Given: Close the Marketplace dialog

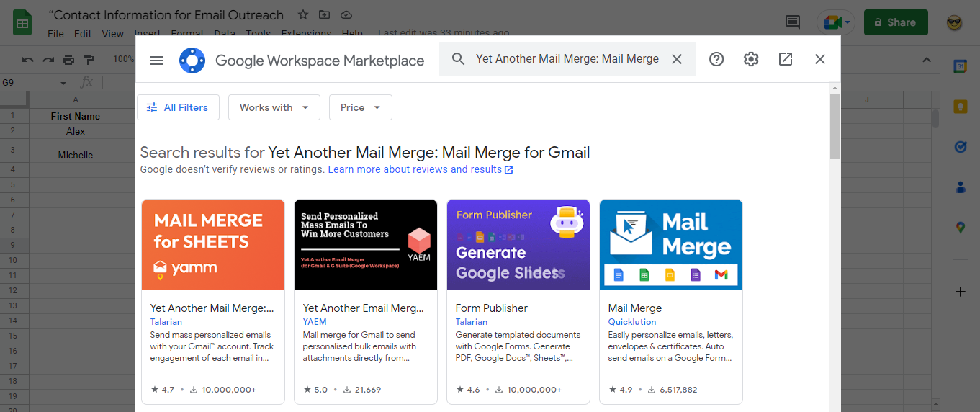Looking at the screenshot, I should click(x=820, y=59).
